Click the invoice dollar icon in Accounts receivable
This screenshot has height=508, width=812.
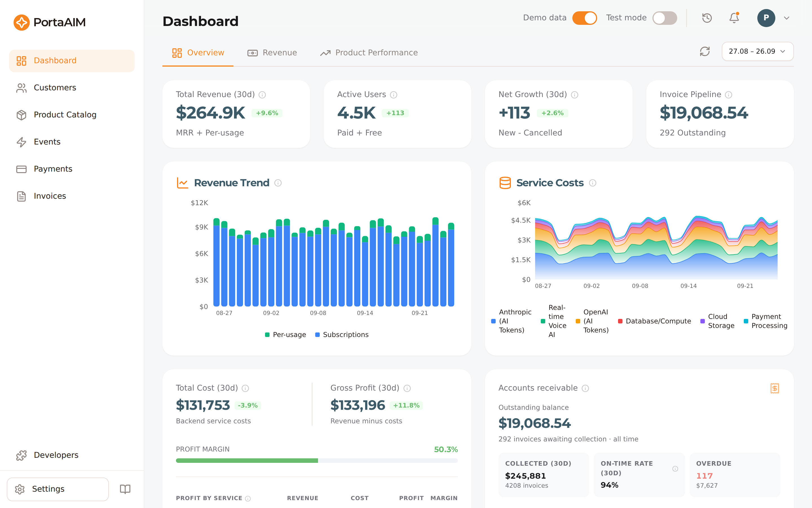775,388
